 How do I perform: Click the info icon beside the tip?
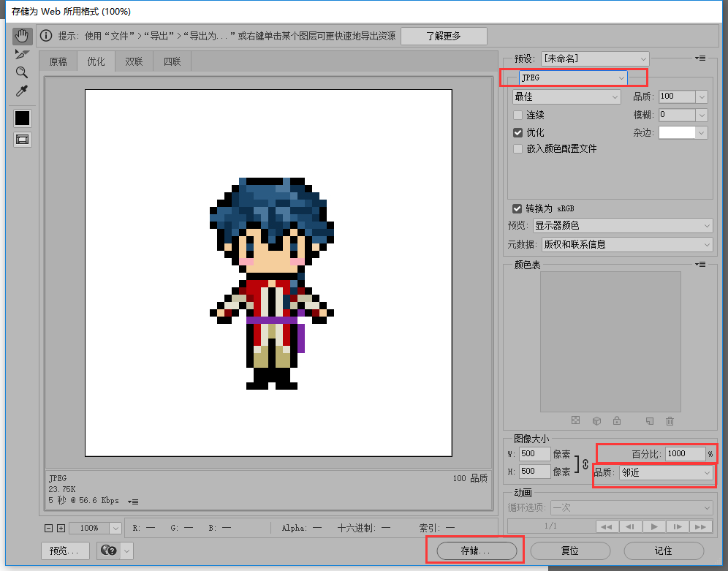tap(46, 36)
